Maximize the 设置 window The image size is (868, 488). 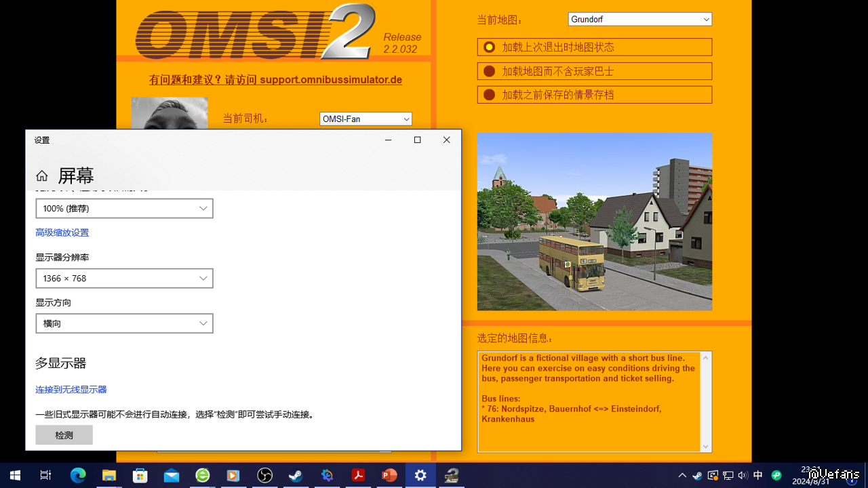click(417, 140)
